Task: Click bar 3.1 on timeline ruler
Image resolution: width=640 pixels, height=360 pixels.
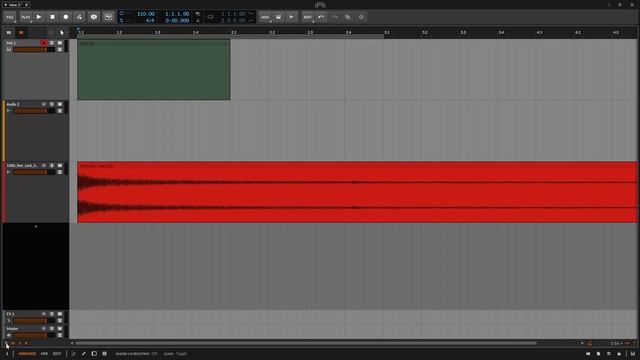Action: tap(387, 32)
